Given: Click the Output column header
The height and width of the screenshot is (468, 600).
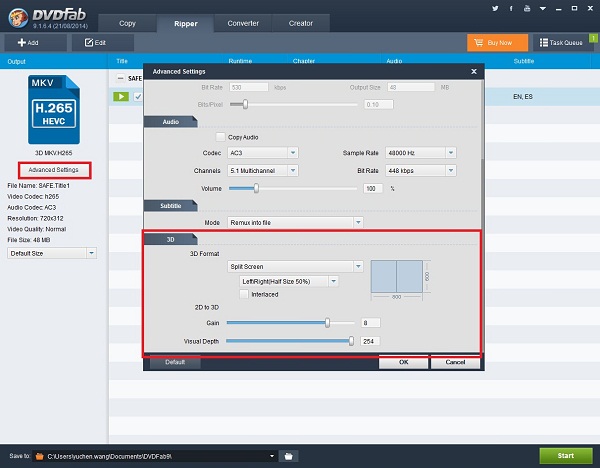Looking at the screenshot, I should [16, 62].
